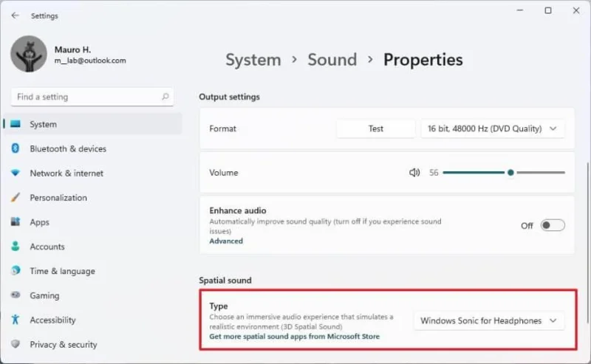Image resolution: width=591 pixels, height=364 pixels.
Task: Mute using the volume speaker icon
Action: pyautogui.click(x=414, y=173)
